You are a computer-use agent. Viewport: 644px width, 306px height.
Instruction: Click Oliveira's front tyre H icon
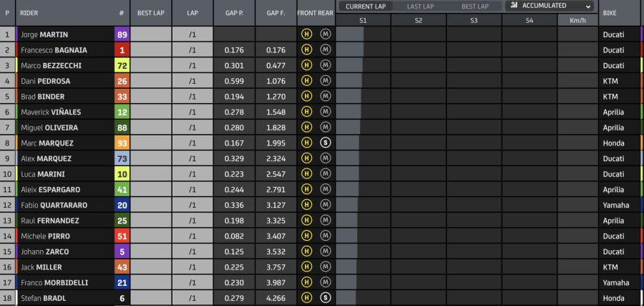306,128
